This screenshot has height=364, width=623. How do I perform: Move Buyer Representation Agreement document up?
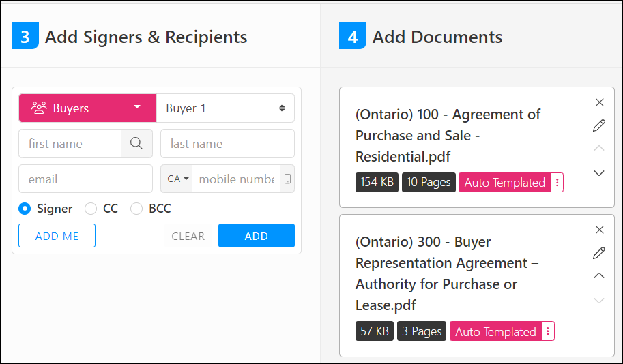[599, 276]
